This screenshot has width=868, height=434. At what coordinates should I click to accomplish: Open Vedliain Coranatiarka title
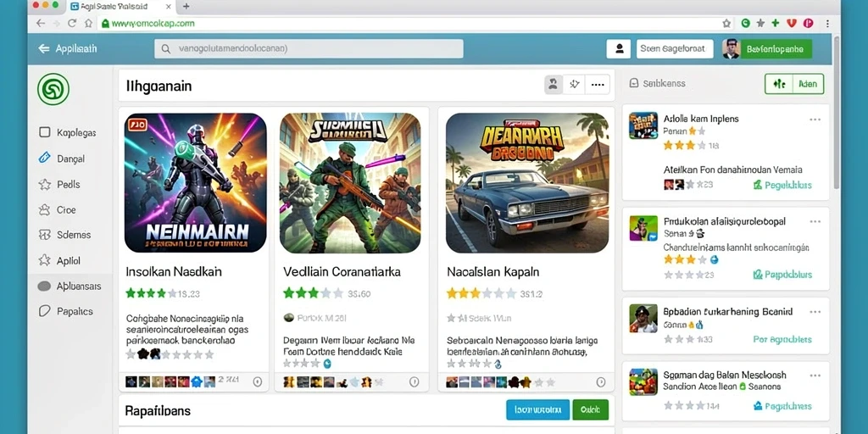(342, 272)
